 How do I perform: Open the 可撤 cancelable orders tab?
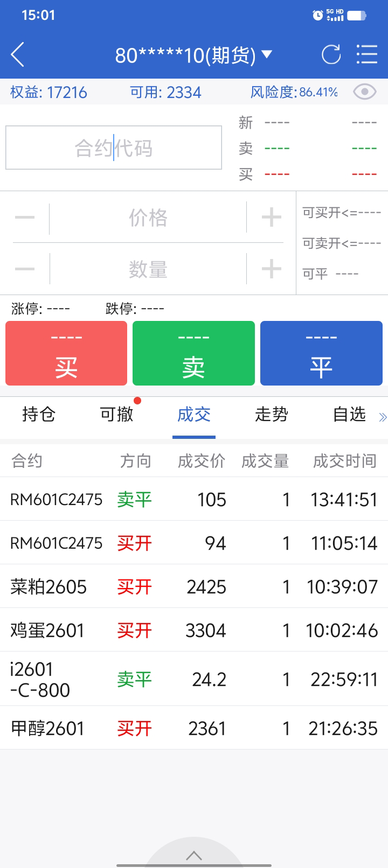(116, 415)
